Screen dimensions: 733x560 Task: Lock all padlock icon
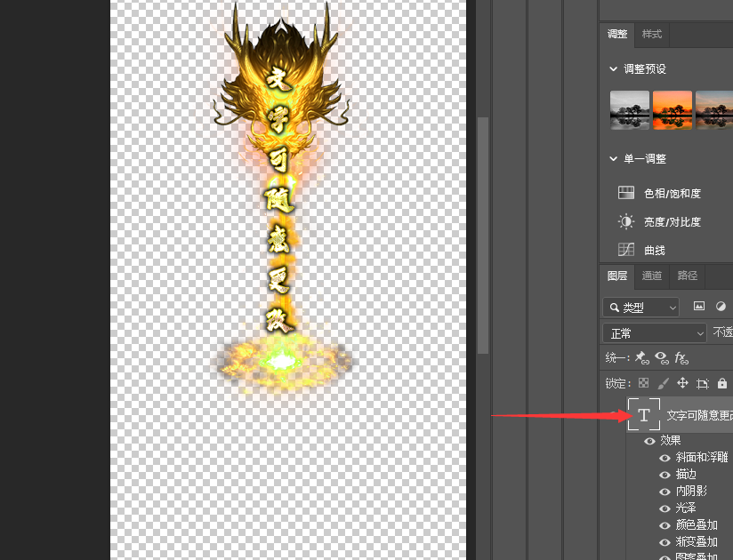[722, 383]
